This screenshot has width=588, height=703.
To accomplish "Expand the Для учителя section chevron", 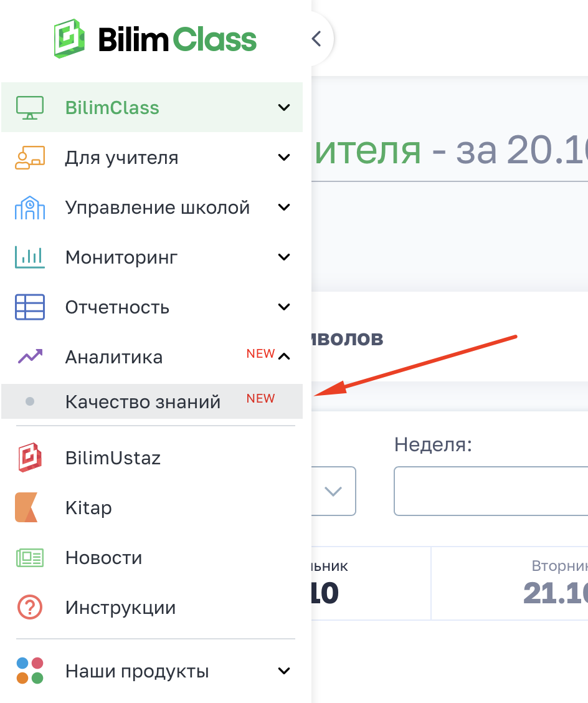I will pyautogui.click(x=283, y=158).
